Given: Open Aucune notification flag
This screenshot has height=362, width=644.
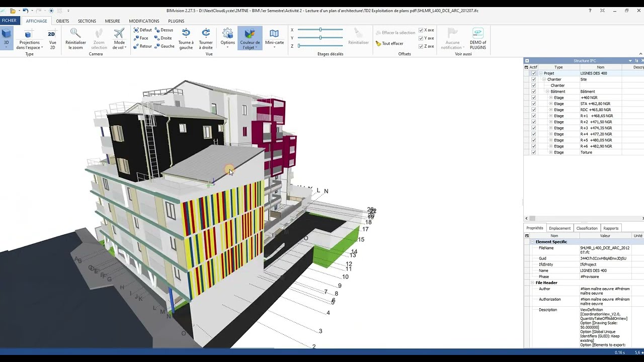Looking at the screenshot, I should click(x=452, y=39).
